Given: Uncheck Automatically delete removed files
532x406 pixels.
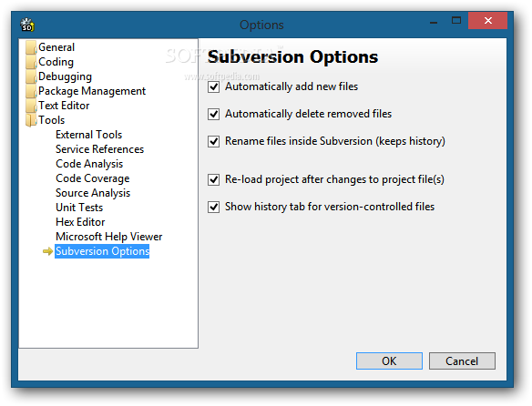Looking at the screenshot, I should pos(213,114).
